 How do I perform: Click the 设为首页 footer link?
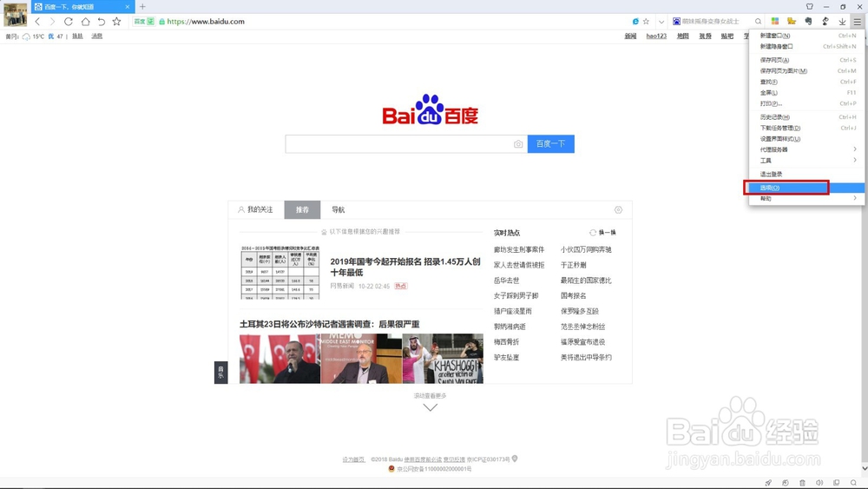[354, 459]
